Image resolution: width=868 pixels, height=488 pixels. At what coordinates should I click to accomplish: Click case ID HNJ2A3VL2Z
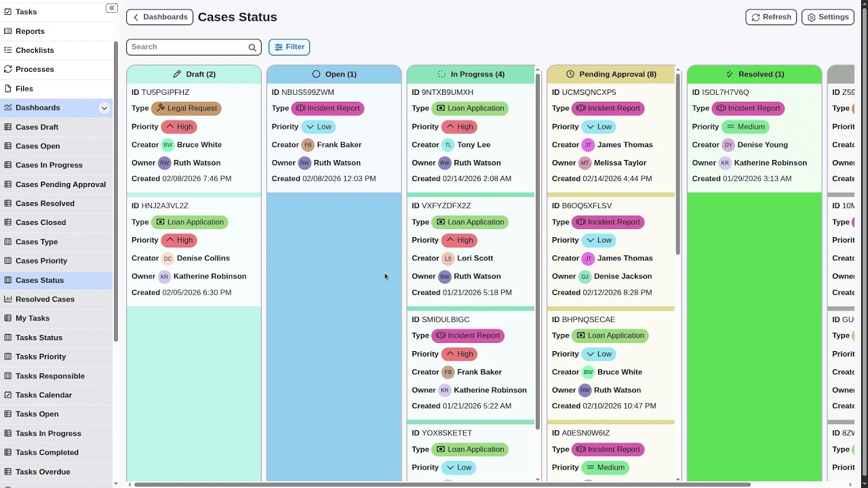[165, 205]
